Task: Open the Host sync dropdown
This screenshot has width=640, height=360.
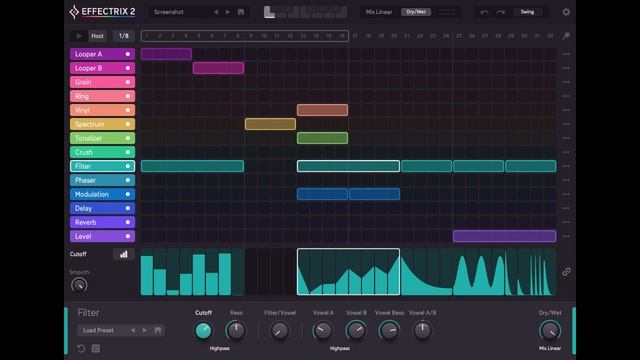Action: pos(97,36)
